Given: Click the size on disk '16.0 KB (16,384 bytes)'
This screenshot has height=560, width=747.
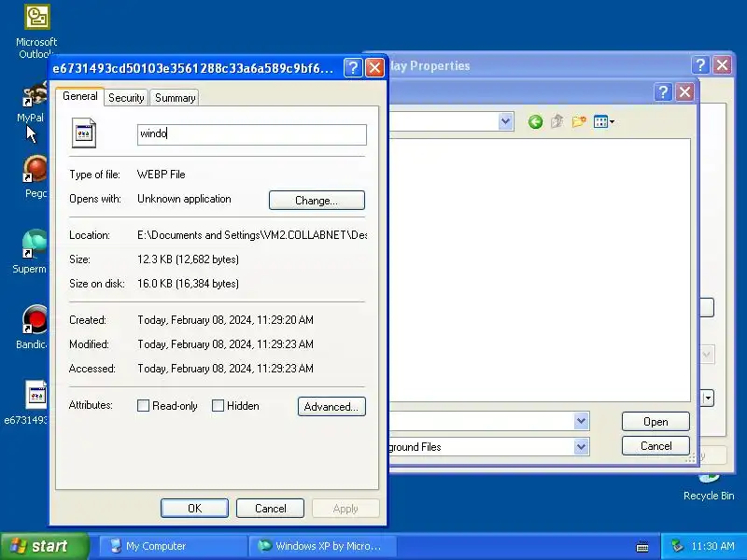Looking at the screenshot, I should pyautogui.click(x=189, y=284).
